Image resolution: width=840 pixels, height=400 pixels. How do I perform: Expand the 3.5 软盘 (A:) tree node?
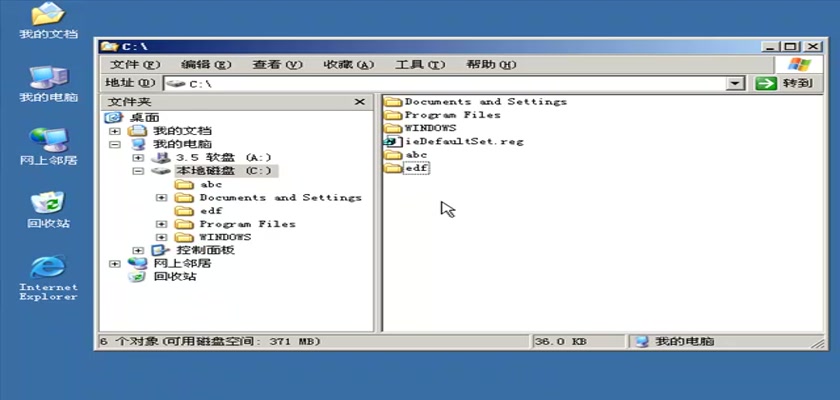point(138,158)
